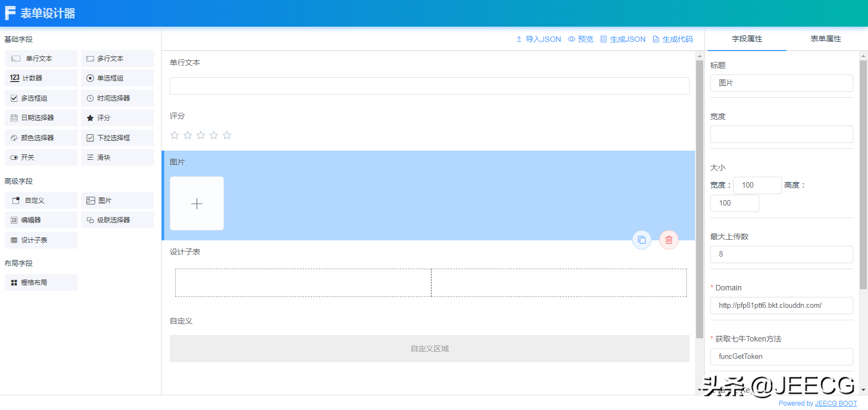Image resolution: width=868 pixels, height=410 pixels.
Task: Click the 高度 input showing 100
Action: point(735,203)
